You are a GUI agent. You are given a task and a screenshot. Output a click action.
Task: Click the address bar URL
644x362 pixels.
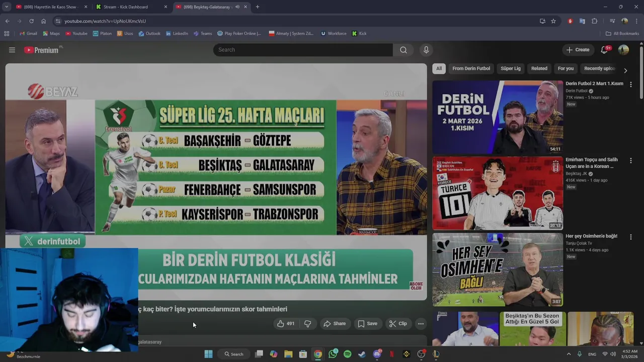pyautogui.click(x=105, y=21)
